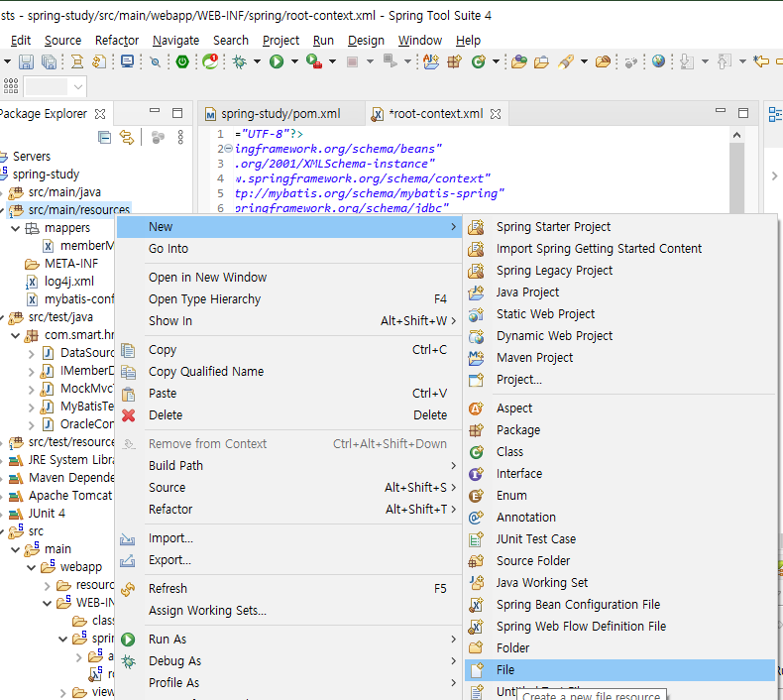Viewport: 783px width, 700px height.
Task: Choose Folder in the New submenu
Action: click(x=619, y=648)
